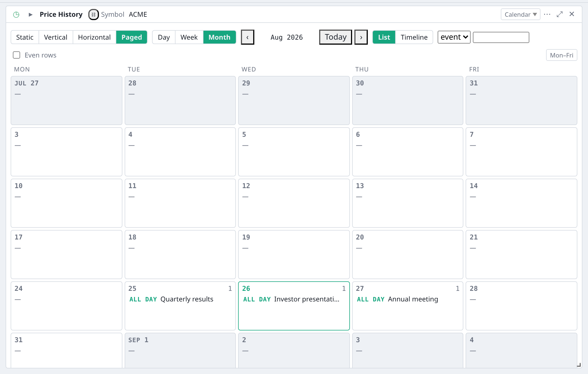The image size is (588, 374).
Task: Click the event count on August 27
Action: tap(457, 289)
